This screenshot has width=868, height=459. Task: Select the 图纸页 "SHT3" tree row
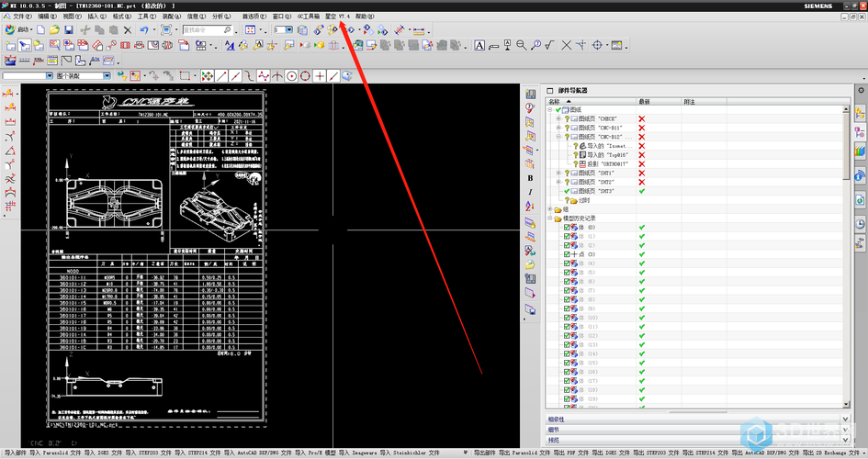[597, 191]
